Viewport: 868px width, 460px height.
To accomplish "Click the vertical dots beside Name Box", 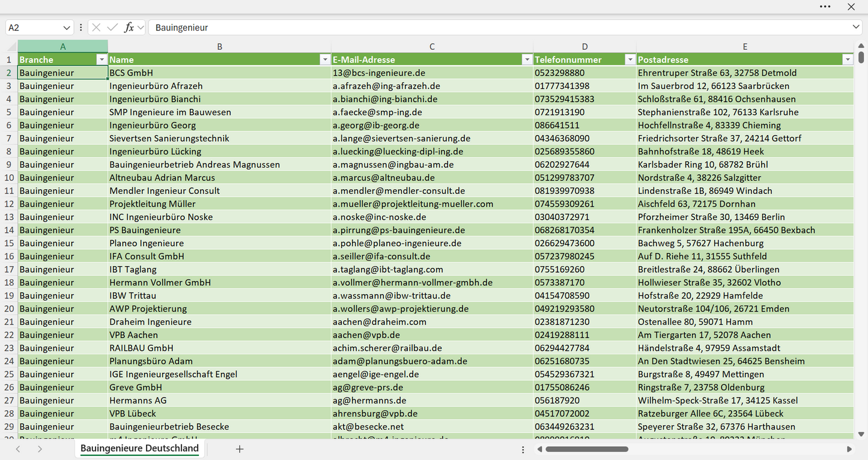I will [80, 28].
